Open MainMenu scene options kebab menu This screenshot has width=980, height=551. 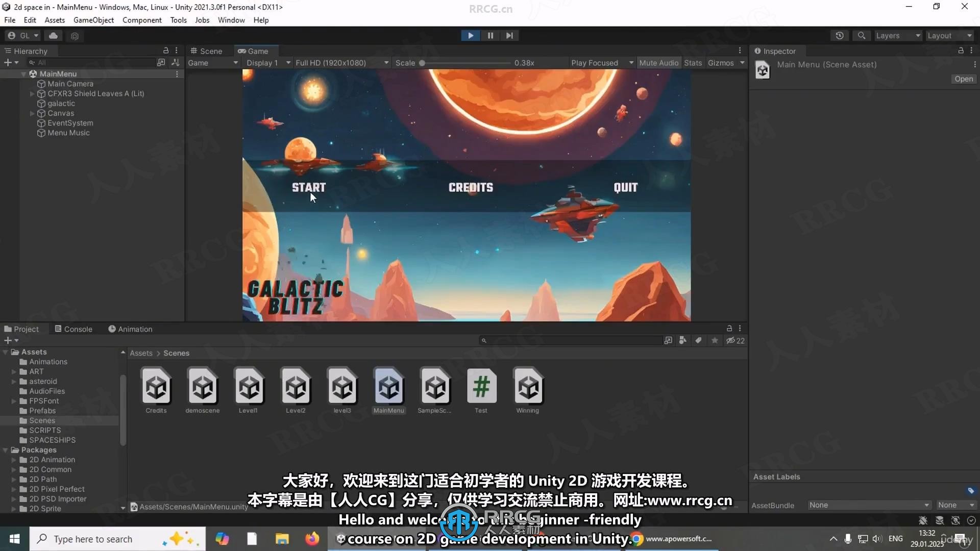click(177, 74)
